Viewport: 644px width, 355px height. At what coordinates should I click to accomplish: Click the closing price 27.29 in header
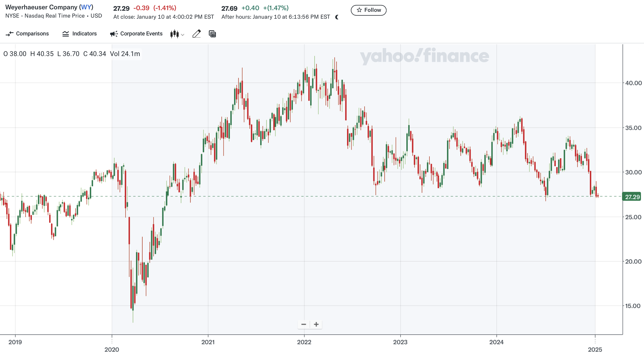[x=121, y=9]
